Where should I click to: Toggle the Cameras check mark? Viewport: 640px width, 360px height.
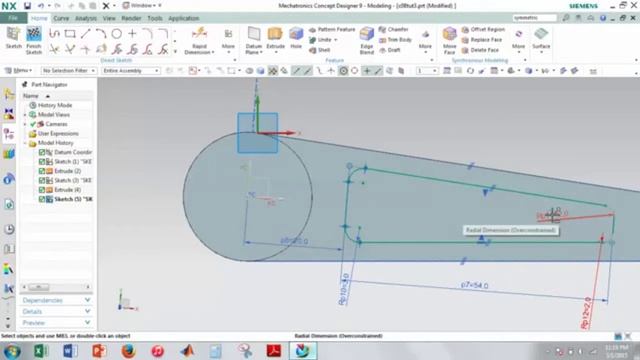click(33, 124)
